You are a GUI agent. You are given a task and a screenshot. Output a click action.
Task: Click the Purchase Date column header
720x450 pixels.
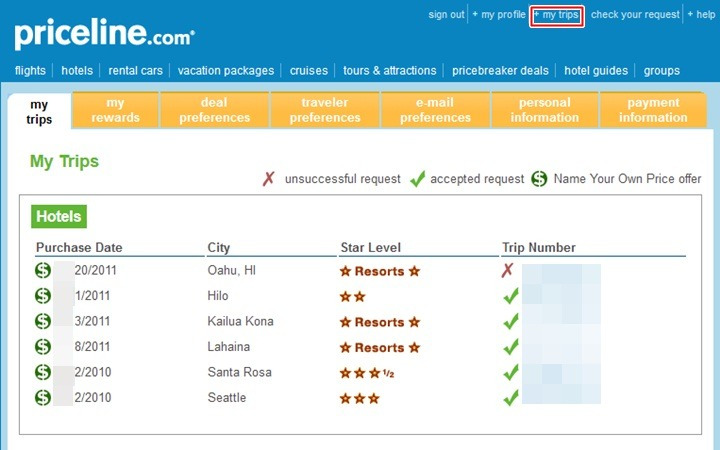coord(79,248)
